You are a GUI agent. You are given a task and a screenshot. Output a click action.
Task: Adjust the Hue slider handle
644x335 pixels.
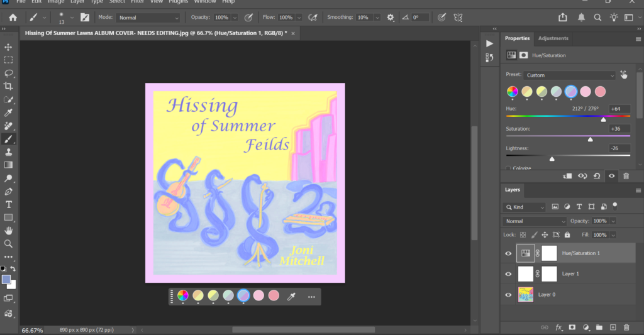tap(603, 119)
